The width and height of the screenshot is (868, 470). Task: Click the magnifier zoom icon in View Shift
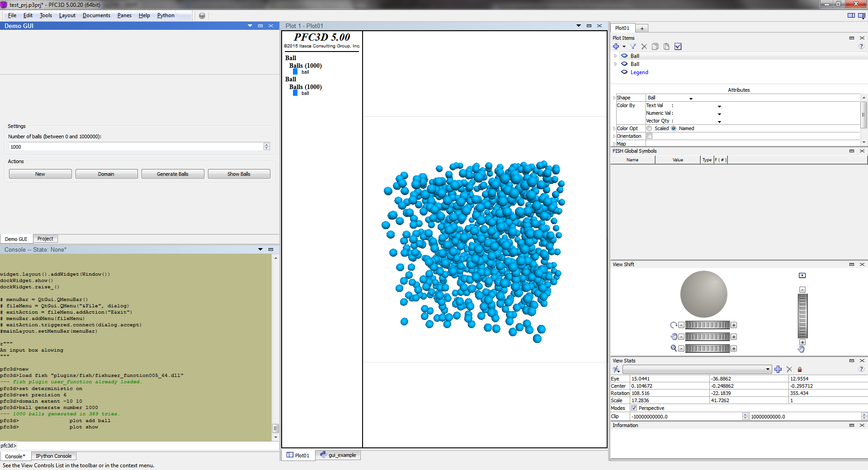coord(674,348)
